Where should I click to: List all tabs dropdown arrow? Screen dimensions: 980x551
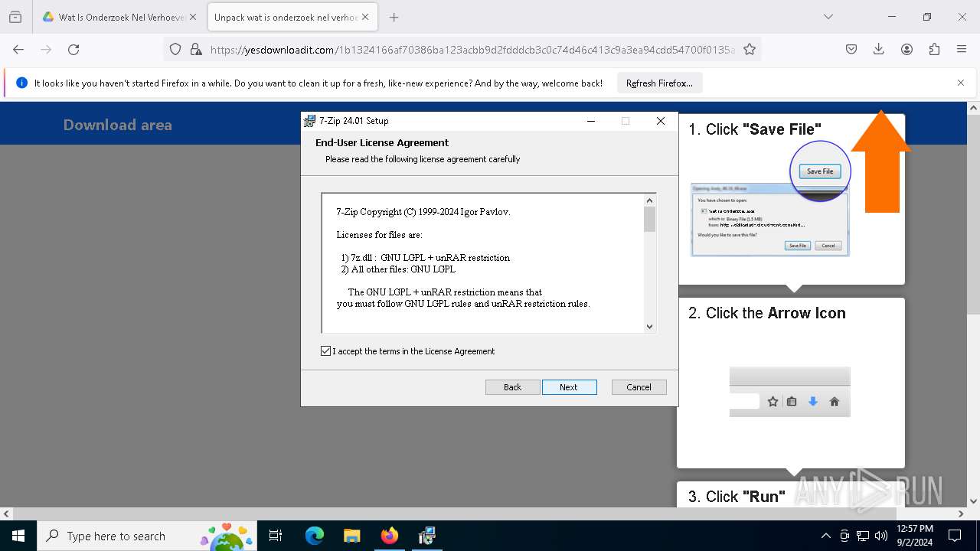pyautogui.click(x=828, y=17)
